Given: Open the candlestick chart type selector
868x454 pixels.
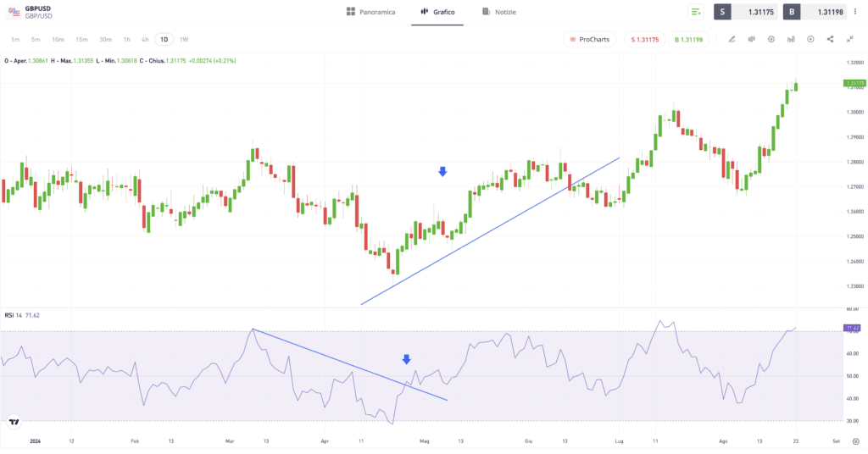Looking at the screenshot, I should 752,39.
